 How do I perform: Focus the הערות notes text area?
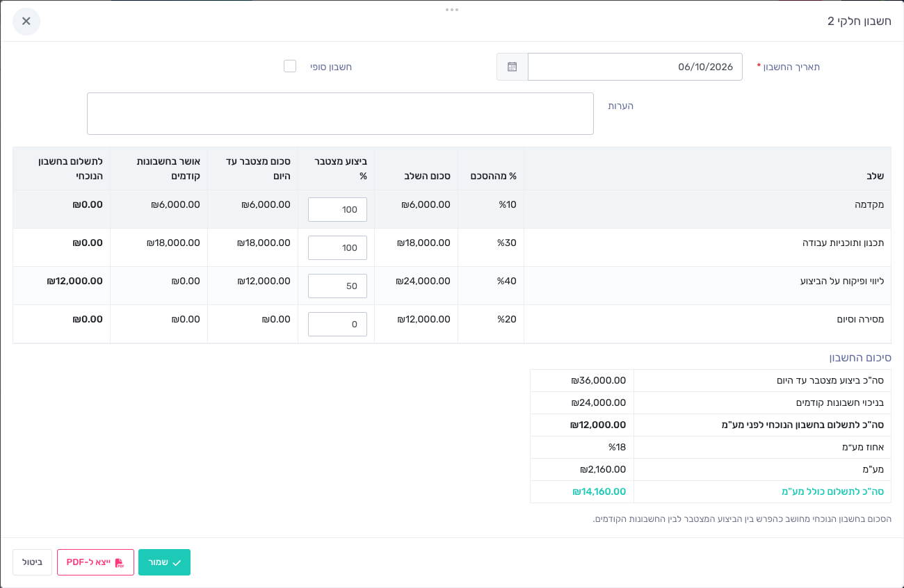(x=340, y=113)
